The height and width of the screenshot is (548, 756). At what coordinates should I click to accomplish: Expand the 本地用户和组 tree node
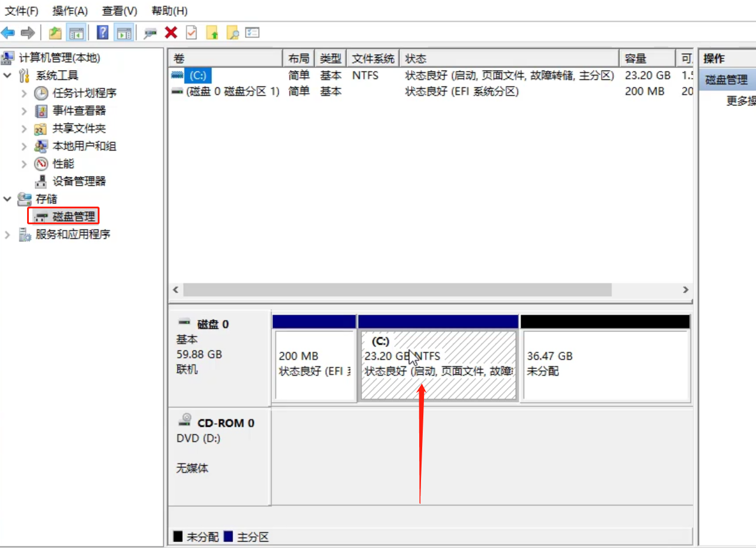(x=24, y=146)
